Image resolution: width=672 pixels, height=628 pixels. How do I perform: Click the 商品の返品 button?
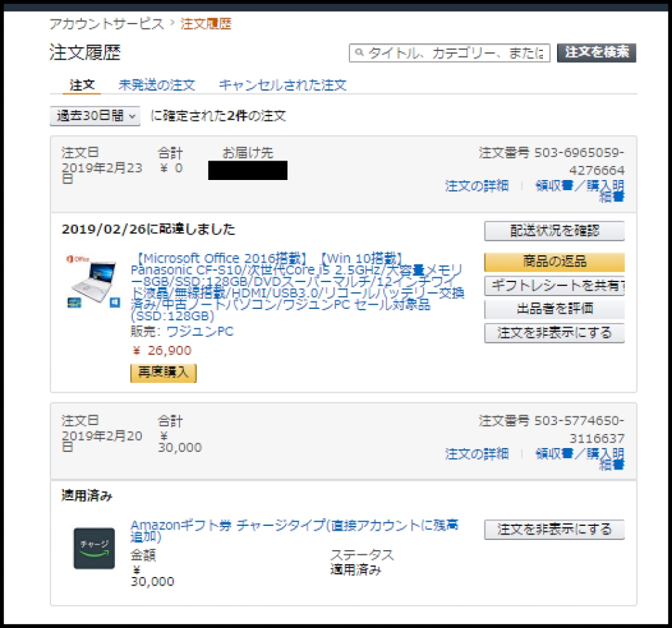pos(554,261)
